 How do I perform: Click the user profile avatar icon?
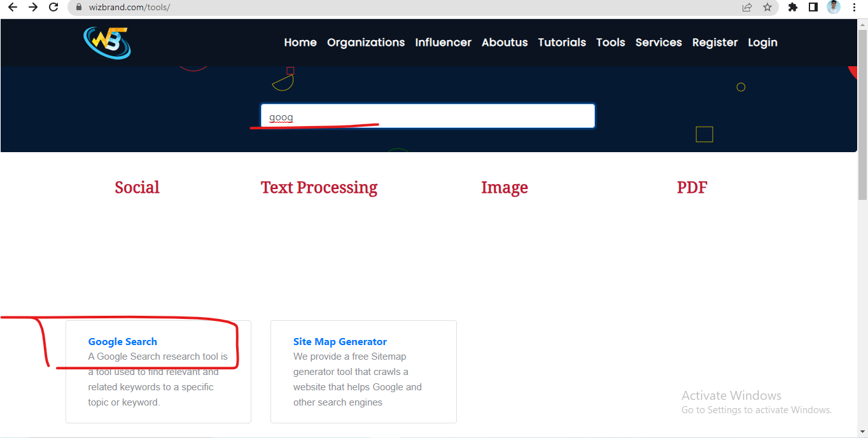(x=834, y=7)
